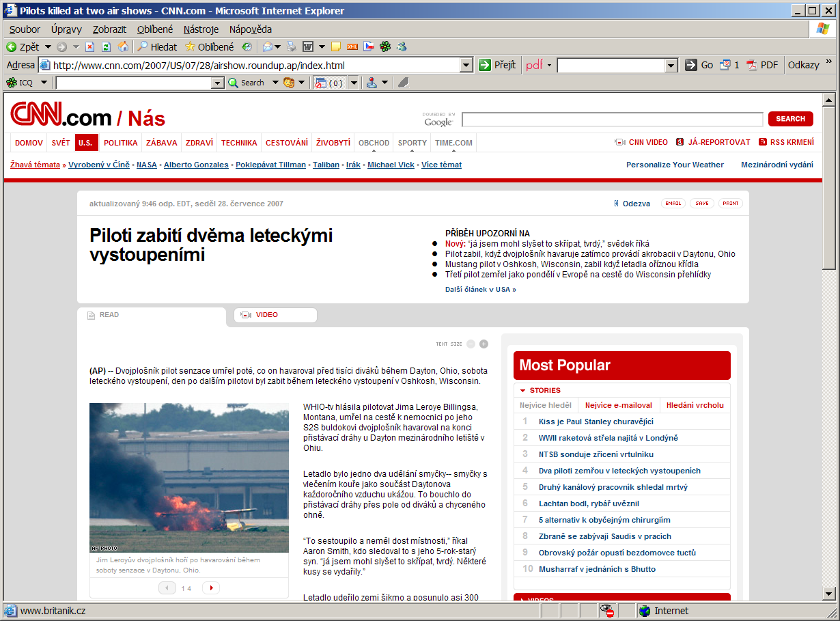Click the blocked popups counter icon showing 1
The width and height of the screenshot is (840, 621).
[x=729, y=65]
